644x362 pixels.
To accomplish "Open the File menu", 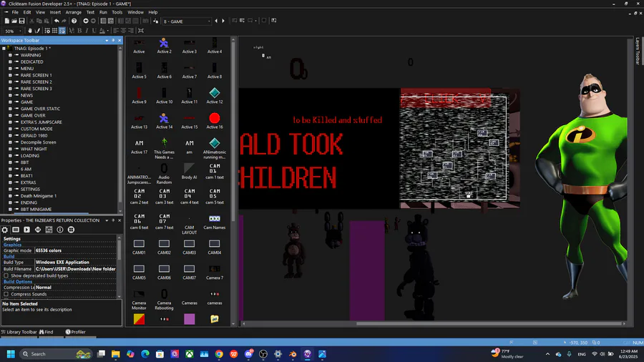I will (15, 12).
